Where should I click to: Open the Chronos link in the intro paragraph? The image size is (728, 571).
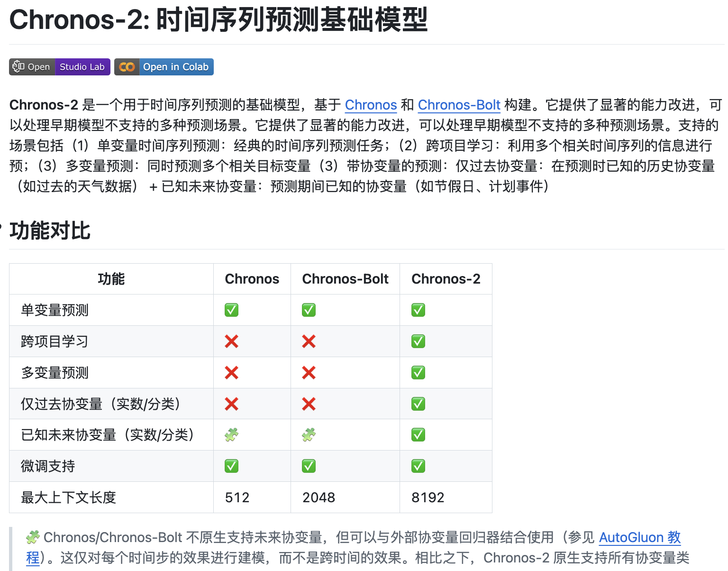click(x=371, y=105)
